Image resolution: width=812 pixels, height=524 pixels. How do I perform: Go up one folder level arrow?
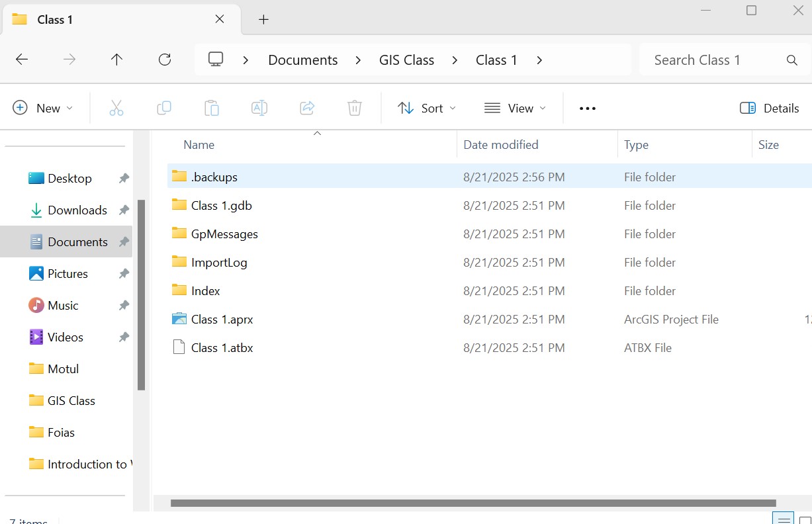click(x=117, y=60)
